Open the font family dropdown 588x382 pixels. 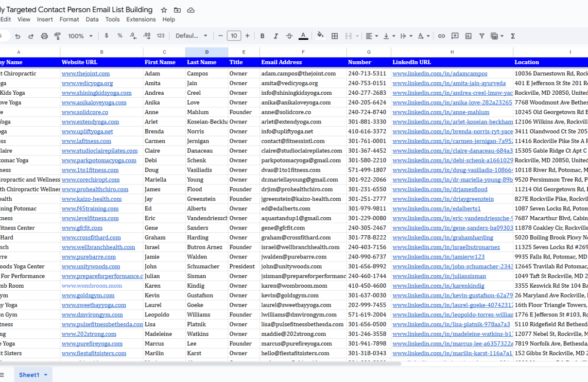pos(191,35)
